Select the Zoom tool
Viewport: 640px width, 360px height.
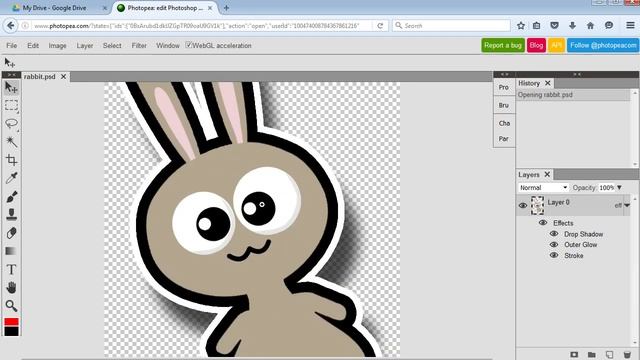(11, 305)
